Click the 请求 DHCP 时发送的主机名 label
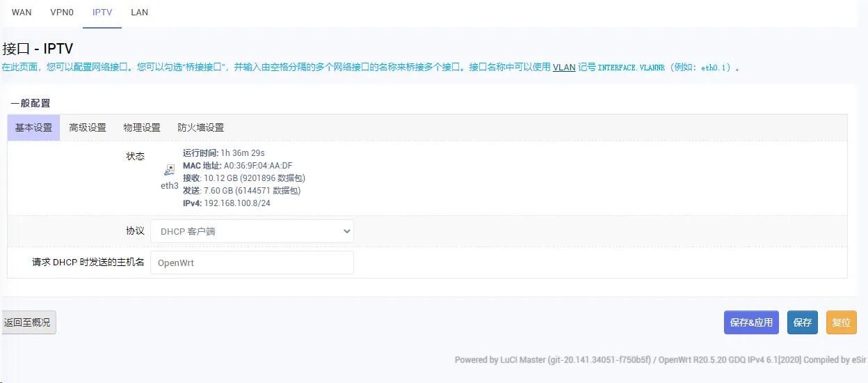The height and width of the screenshot is (383, 868). point(88,263)
